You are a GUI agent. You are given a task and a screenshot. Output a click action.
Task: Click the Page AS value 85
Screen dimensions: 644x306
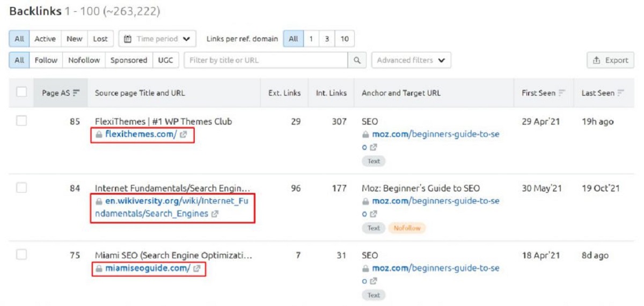pyautogui.click(x=75, y=121)
